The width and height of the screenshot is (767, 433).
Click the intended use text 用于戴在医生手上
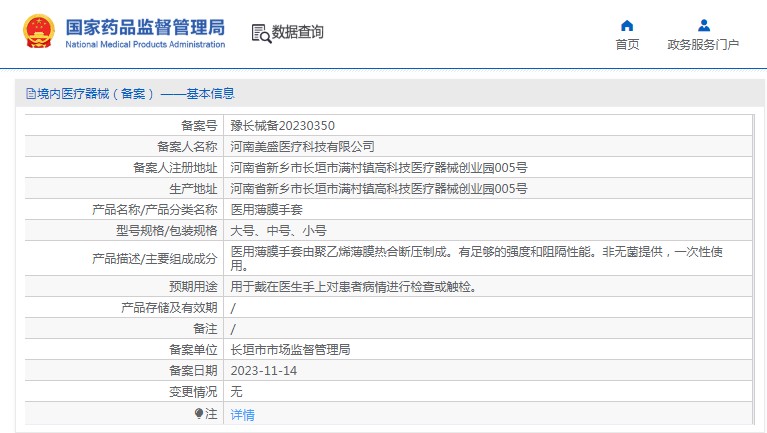click(x=353, y=287)
